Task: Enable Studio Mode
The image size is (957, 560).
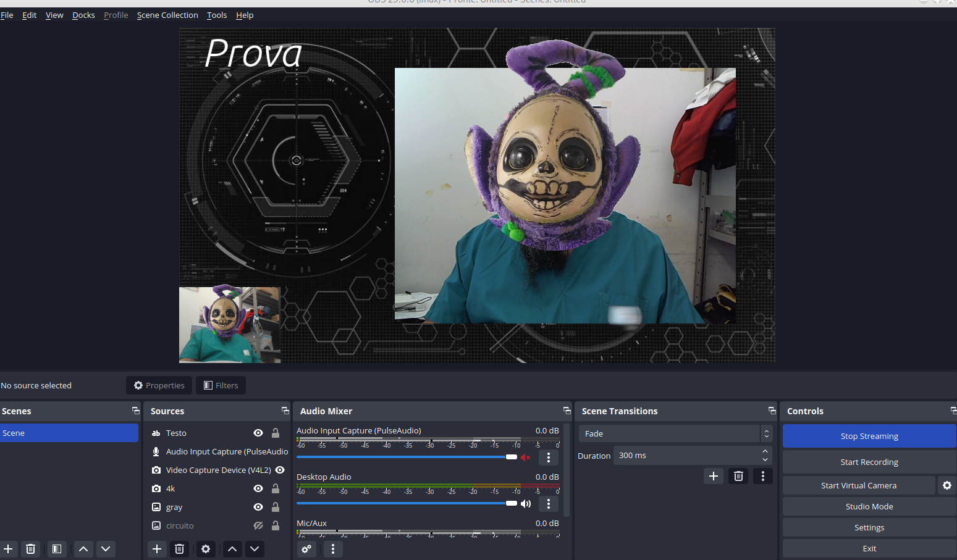Action: pos(869,506)
